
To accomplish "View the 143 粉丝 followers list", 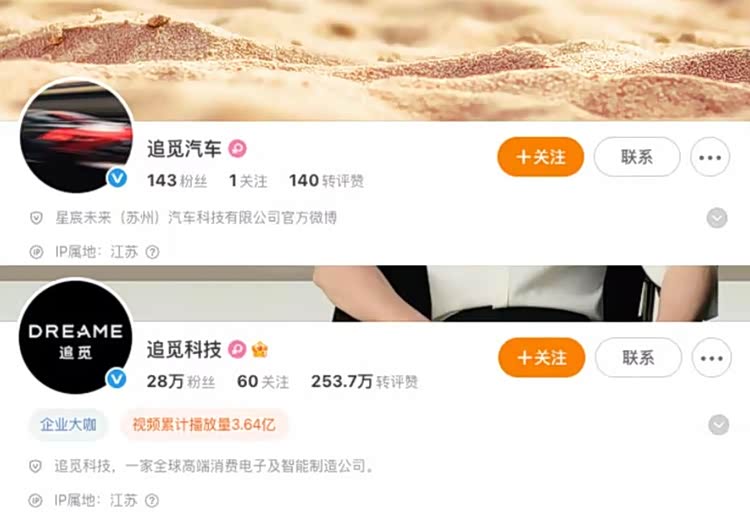I will pos(177,181).
